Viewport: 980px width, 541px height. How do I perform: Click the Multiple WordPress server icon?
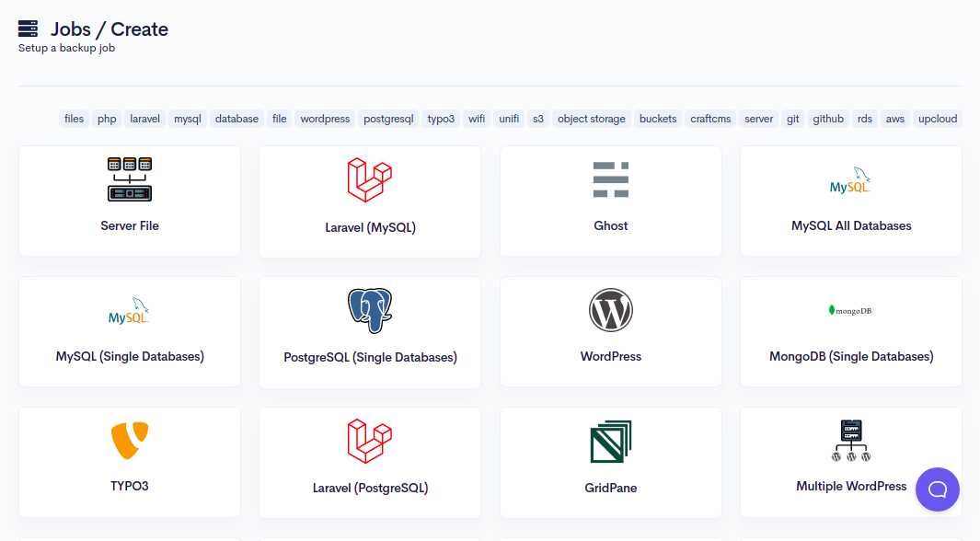(850, 441)
